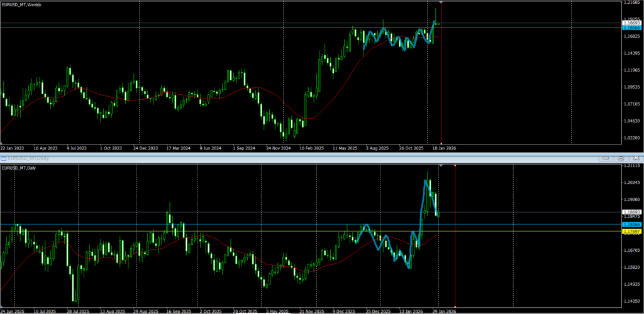Click the 1.02200 price on the Weekly price scale

(630, 138)
